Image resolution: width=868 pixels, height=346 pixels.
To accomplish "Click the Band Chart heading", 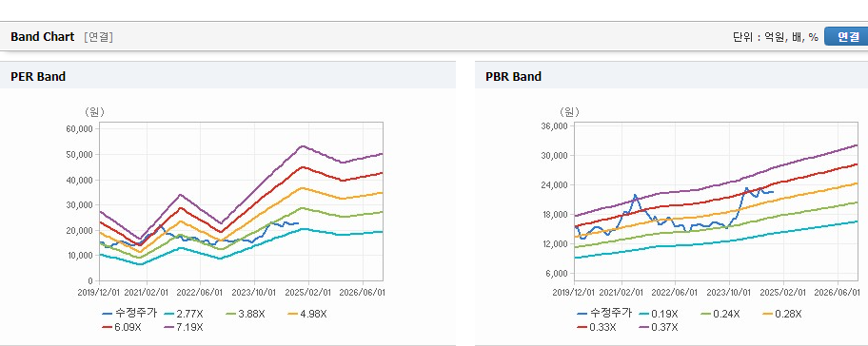I will tap(42, 36).
